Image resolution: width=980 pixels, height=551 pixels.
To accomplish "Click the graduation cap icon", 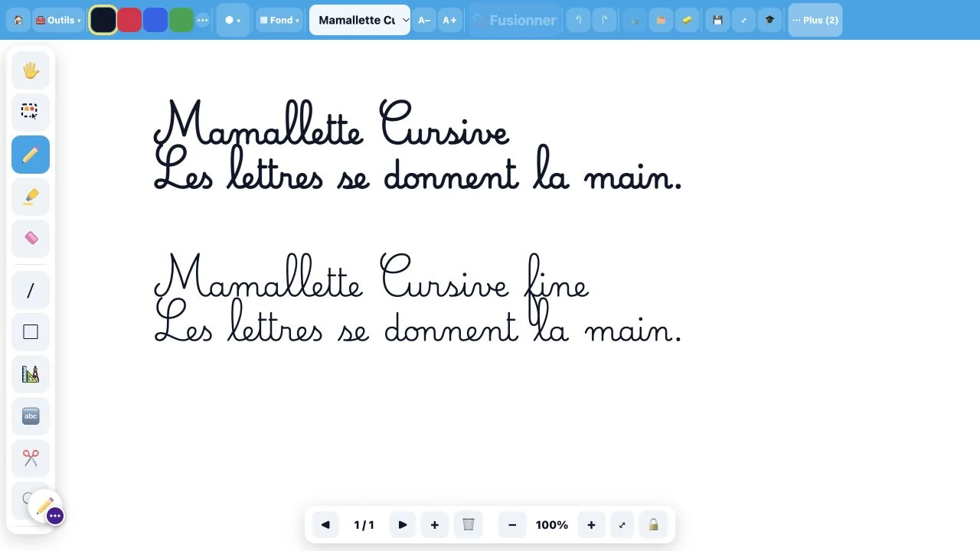I will pos(769,20).
